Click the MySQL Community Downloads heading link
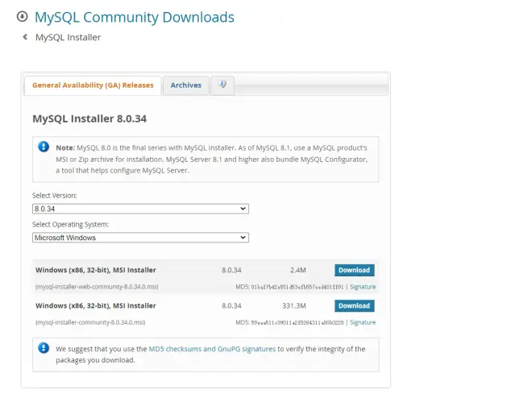Image resolution: width=532 pixels, height=402 pixels. (135, 17)
